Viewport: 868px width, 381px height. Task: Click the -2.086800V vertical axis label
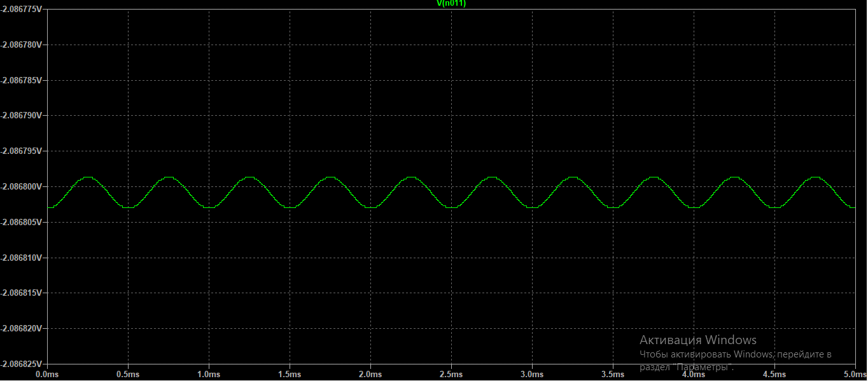point(22,187)
